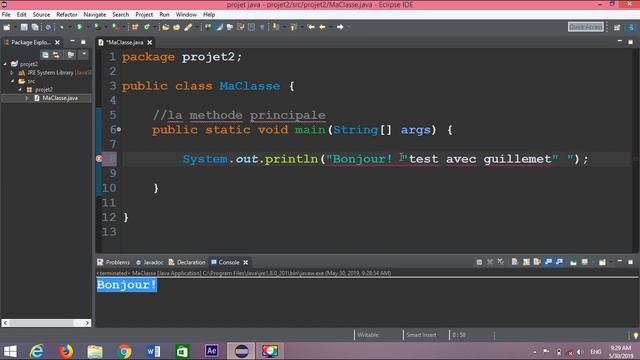Open the File menu
The height and width of the screenshot is (360, 640).
click(6, 14)
